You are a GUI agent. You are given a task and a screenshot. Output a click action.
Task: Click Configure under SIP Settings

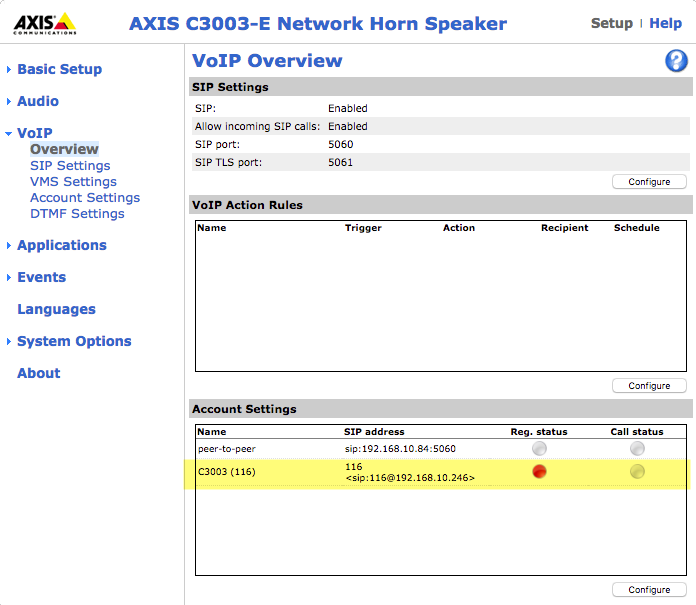coord(649,182)
